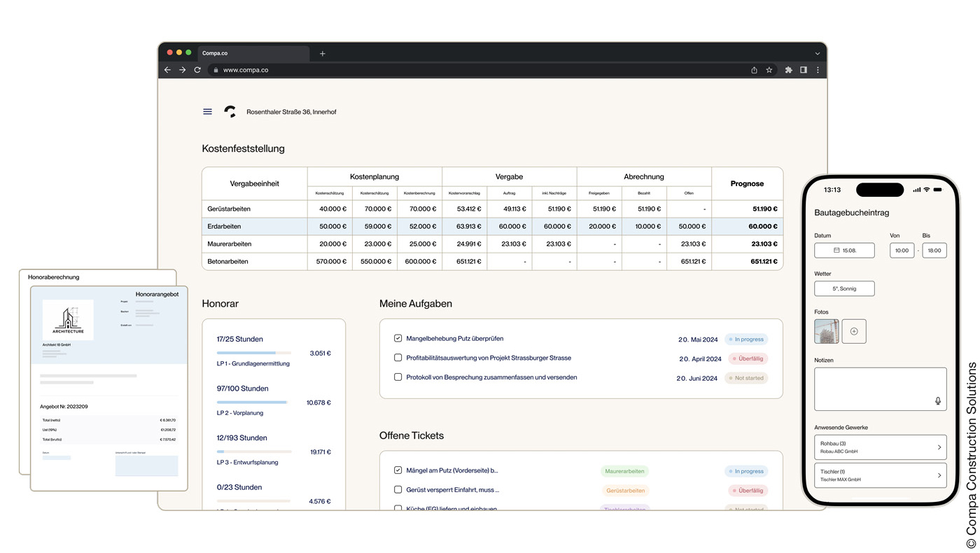Click Überfällig badge on Gerüst ticket
Screen dimensions: 980x553
tap(748, 491)
